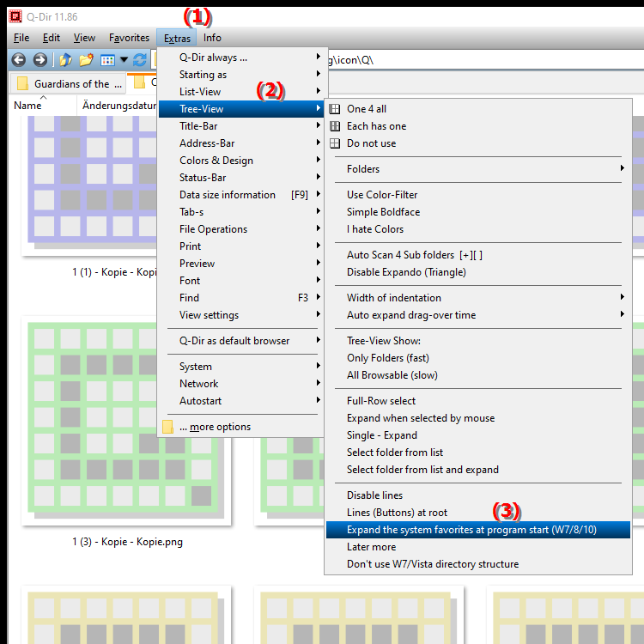Expand the Folders submenu in Tree-View
The image size is (644, 644).
pos(478,169)
